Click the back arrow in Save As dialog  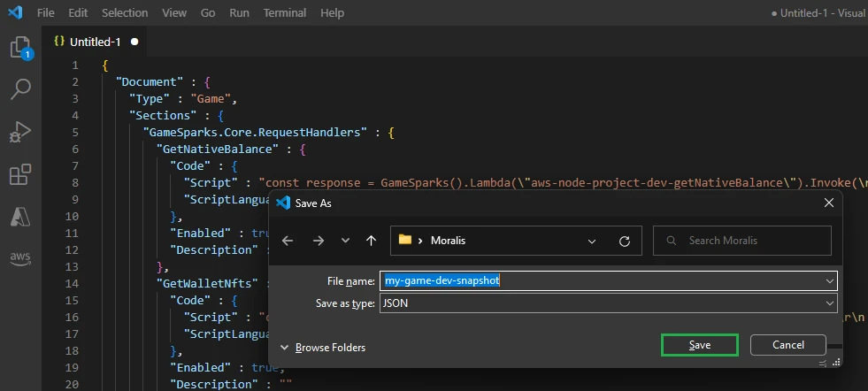coord(288,241)
